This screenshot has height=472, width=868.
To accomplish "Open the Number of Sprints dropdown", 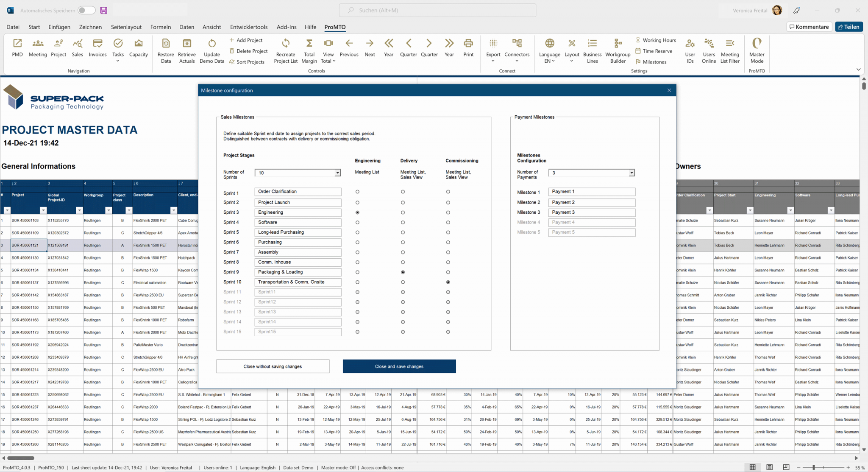I will pyautogui.click(x=336, y=173).
